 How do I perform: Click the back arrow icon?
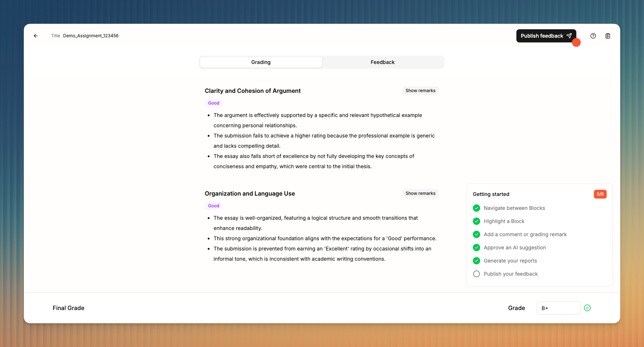point(36,36)
